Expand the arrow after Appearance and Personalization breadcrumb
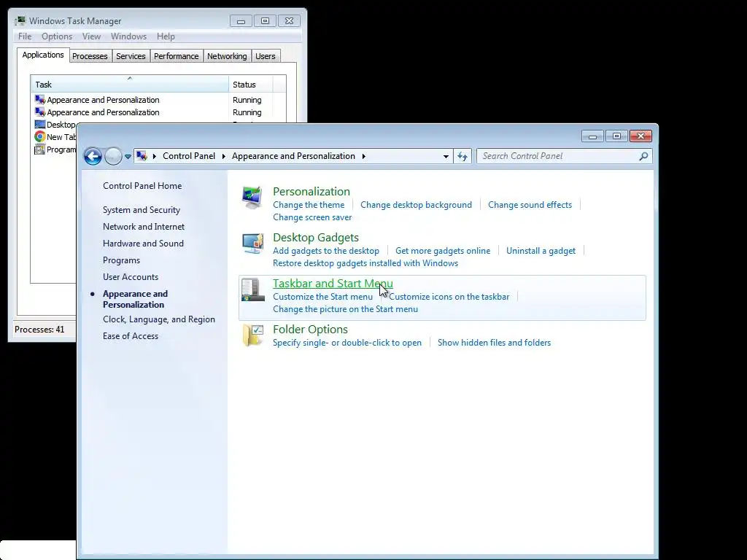This screenshot has height=560, width=747. coord(363,156)
